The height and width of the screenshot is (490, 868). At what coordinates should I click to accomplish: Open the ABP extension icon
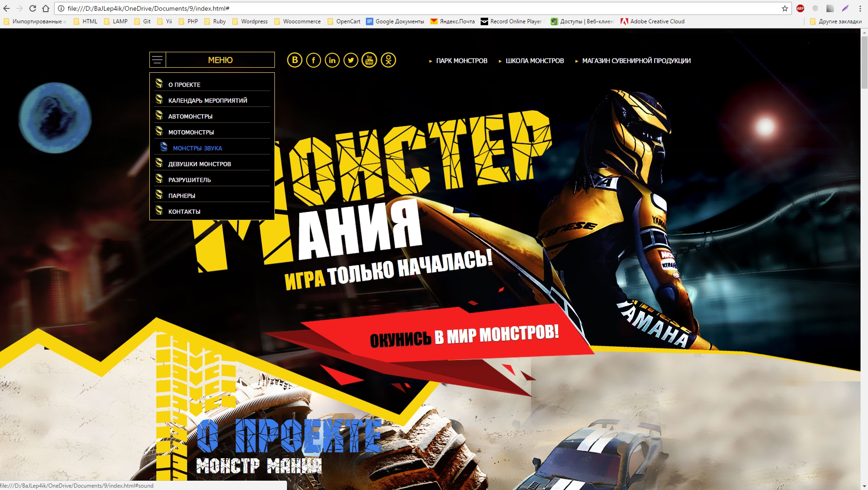(800, 8)
